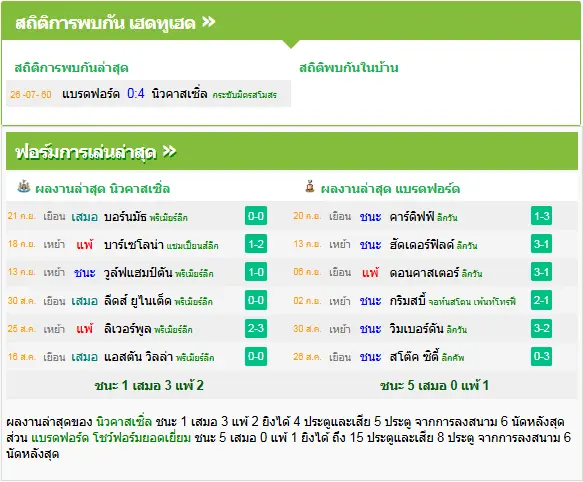Click the date 21 ก.ย. in Newcastle list
Screen dimensions: 583x482
(x=22, y=216)
